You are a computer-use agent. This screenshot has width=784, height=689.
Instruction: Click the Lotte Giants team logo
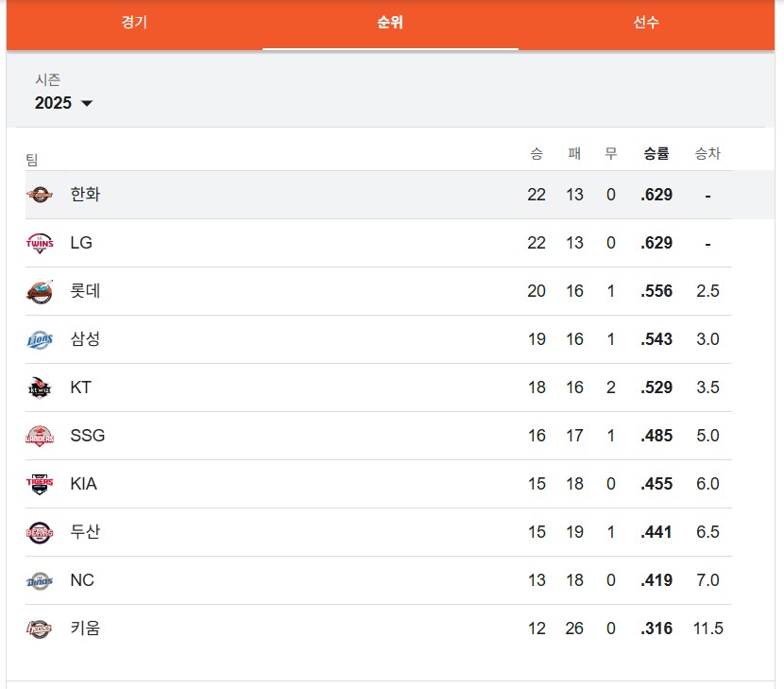40,291
